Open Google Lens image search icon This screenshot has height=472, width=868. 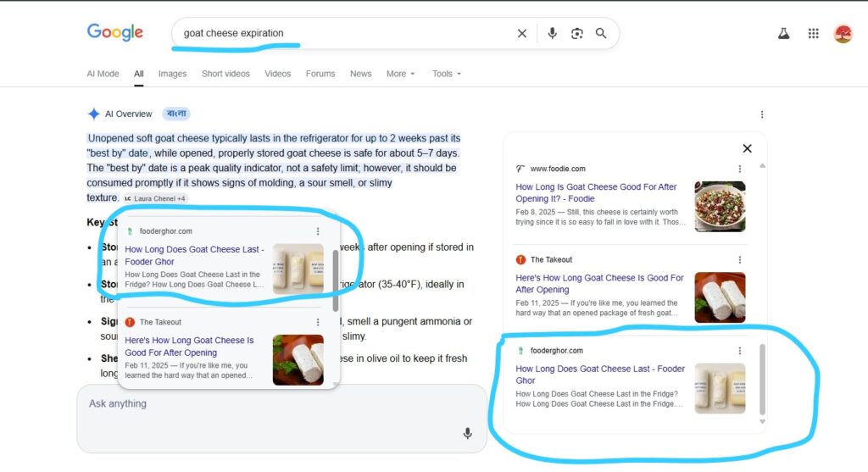point(576,33)
